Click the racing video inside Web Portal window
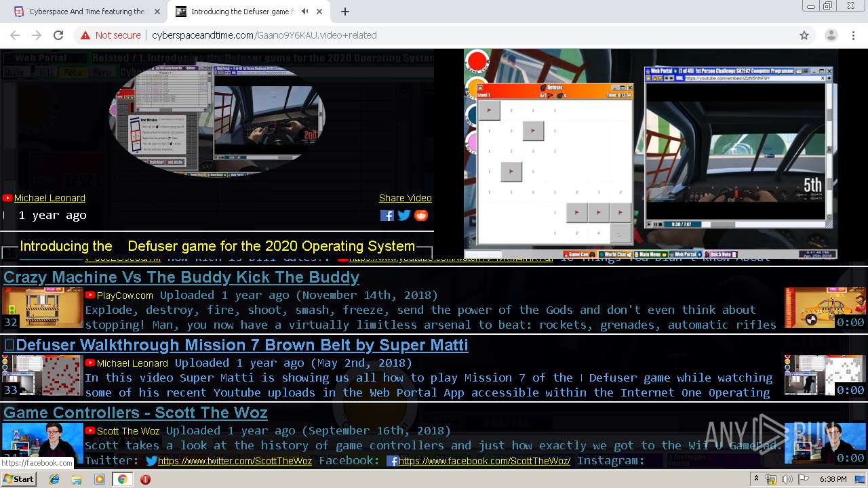868x488 pixels. (x=735, y=150)
